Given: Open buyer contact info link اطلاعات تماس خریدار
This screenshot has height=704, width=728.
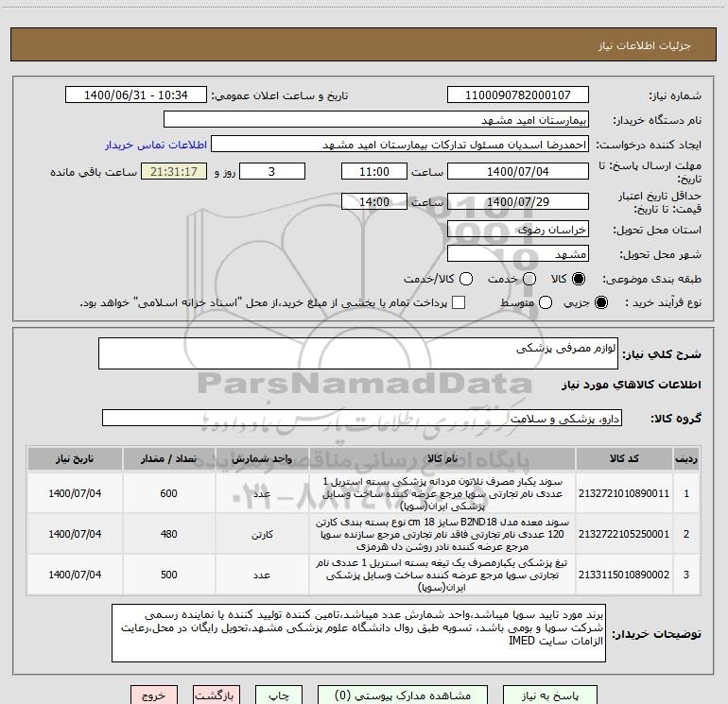Looking at the screenshot, I should click(x=156, y=145).
